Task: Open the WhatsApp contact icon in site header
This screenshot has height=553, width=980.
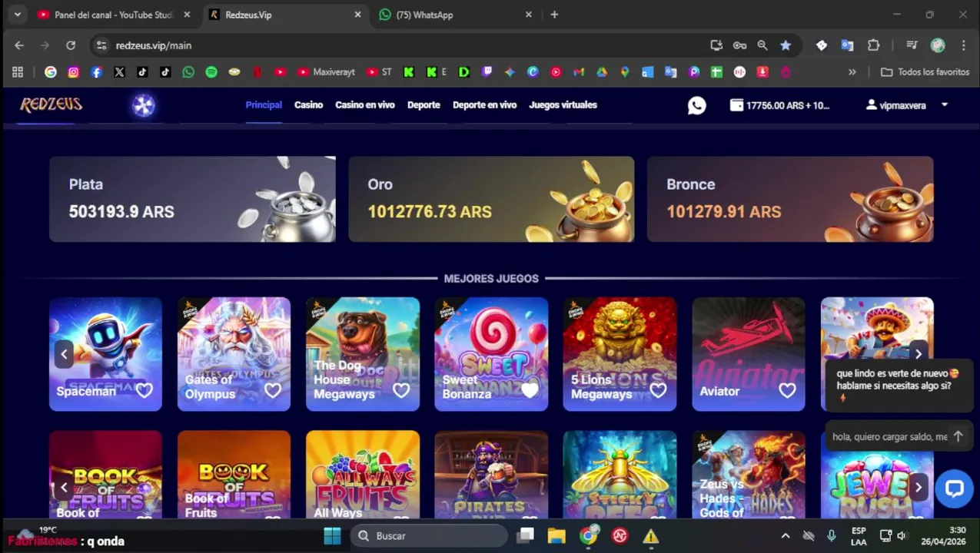Action: (696, 105)
